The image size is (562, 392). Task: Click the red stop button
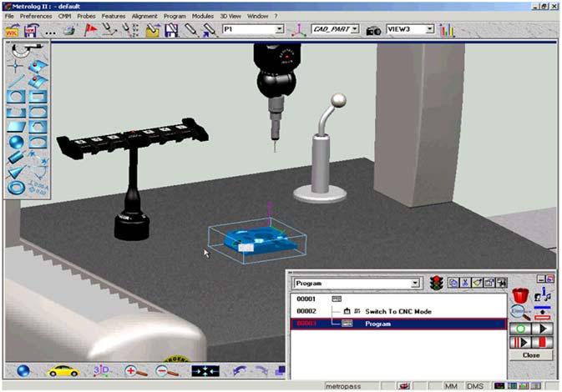[543, 343]
